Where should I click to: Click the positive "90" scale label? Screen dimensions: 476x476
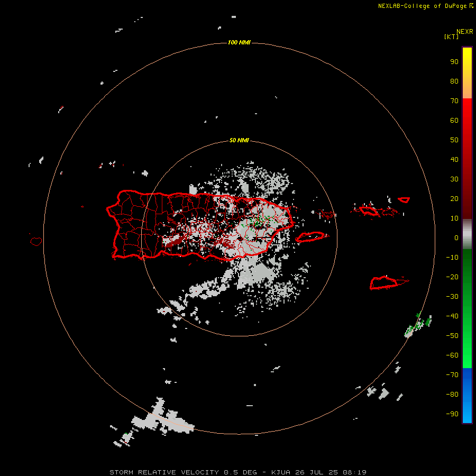coord(454,62)
